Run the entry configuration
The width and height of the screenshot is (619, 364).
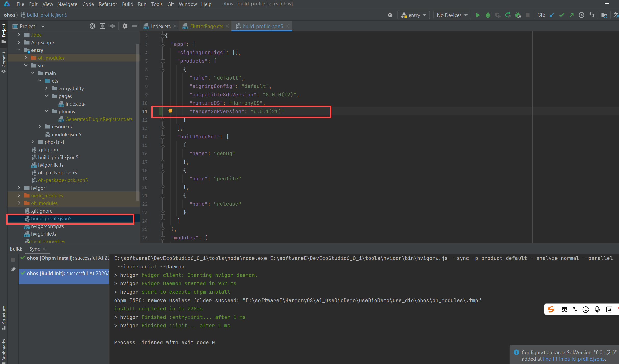click(x=478, y=15)
